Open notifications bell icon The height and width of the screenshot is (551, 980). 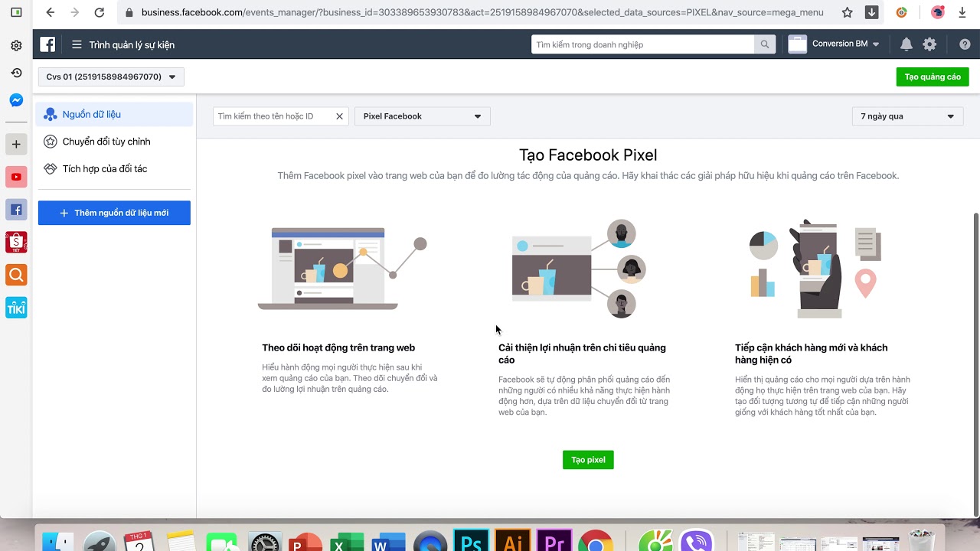pyautogui.click(x=906, y=44)
